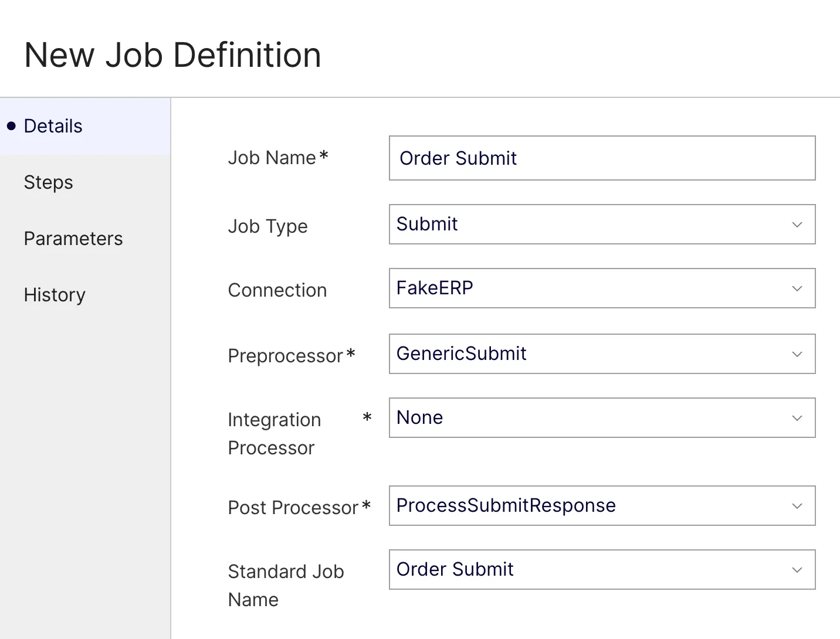Click the "Integration Processor" field label
The image size is (840, 639).
point(274,434)
